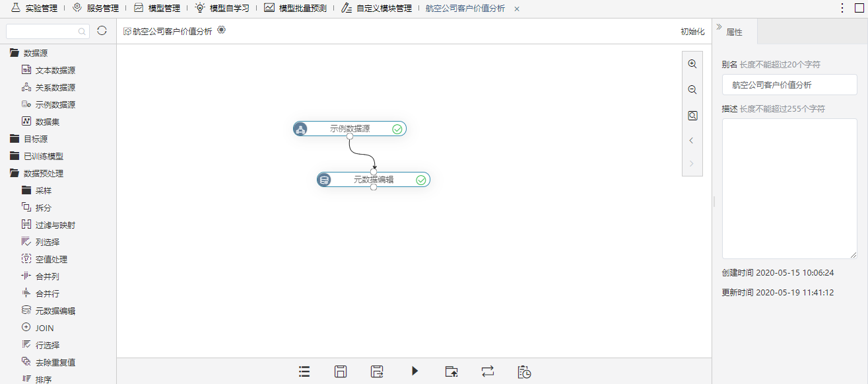This screenshot has height=384, width=868.
Task: Click the gear icon beside experiment title
Action: coord(221,30)
